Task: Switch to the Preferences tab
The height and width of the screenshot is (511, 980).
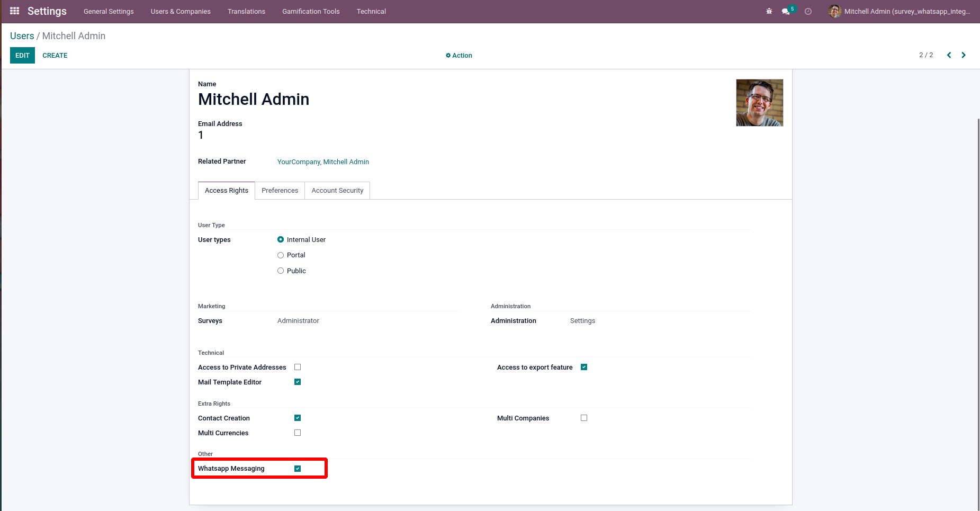Action: point(280,191)
